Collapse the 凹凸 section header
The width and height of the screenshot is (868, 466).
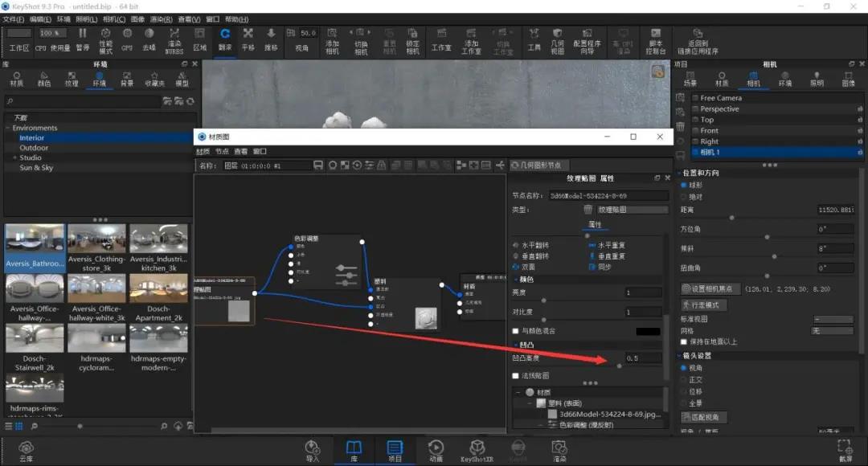(x=516, y=345)
